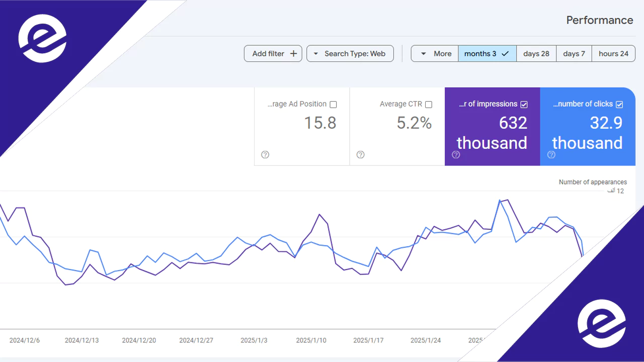Click the 32.9 thousand clicks card

(x=588, y=127)
